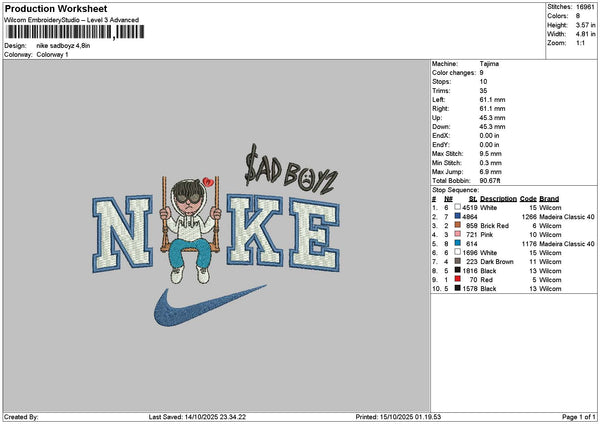Click the Min Stitch value '0.3 mm'
The height and width of the screenshot is (424, 600).
point(491,163)
